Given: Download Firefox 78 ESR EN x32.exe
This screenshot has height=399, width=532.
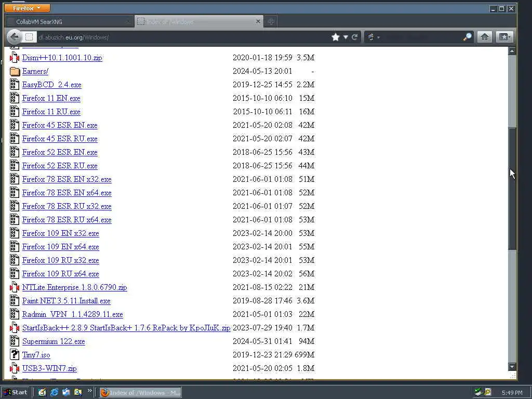Looking at the screenshot, I should coord(67,179).
